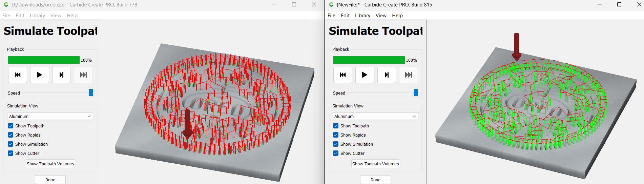Click Simulation View label in Build 815 window
Viewport: 644px width, 184px height.
pyautogui.click(x=348, y=106)
